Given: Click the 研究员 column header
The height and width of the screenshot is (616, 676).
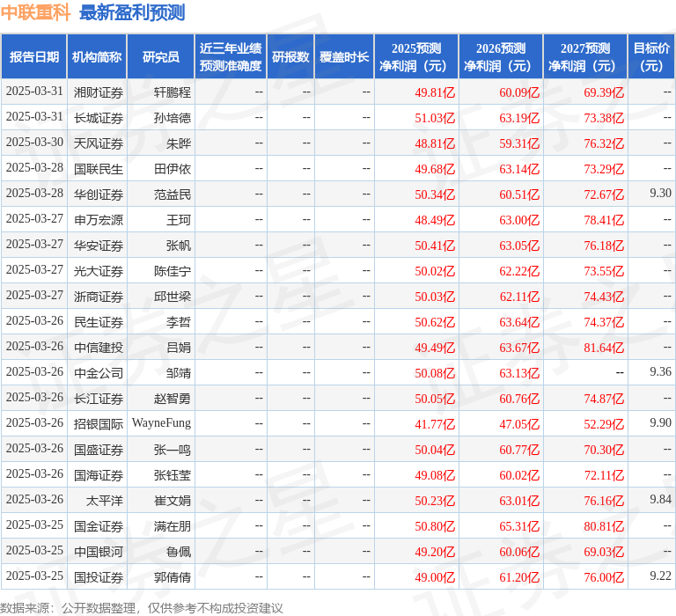Looking at the screenshot, I should tap(160, 57).
